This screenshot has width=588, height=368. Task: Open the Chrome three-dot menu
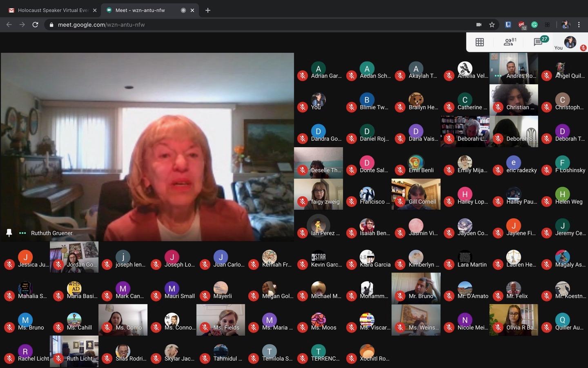[579, 25]
